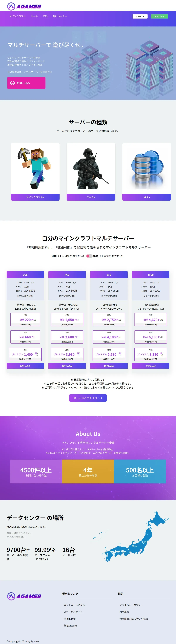The width and height of the screenshot is (176, 644).
Task: Click 詳しくはここをクリック button
Action: (x=88, y=398)
